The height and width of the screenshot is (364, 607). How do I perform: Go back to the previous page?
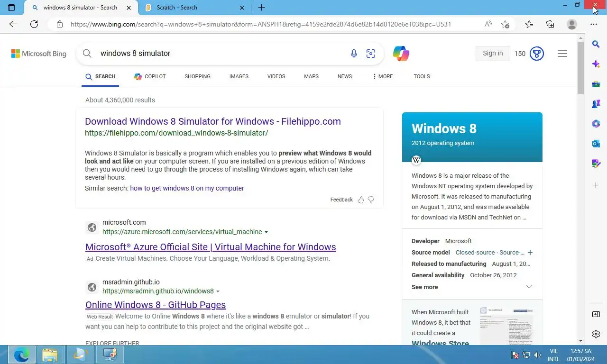pyautogui.click(x=13, y=24)
